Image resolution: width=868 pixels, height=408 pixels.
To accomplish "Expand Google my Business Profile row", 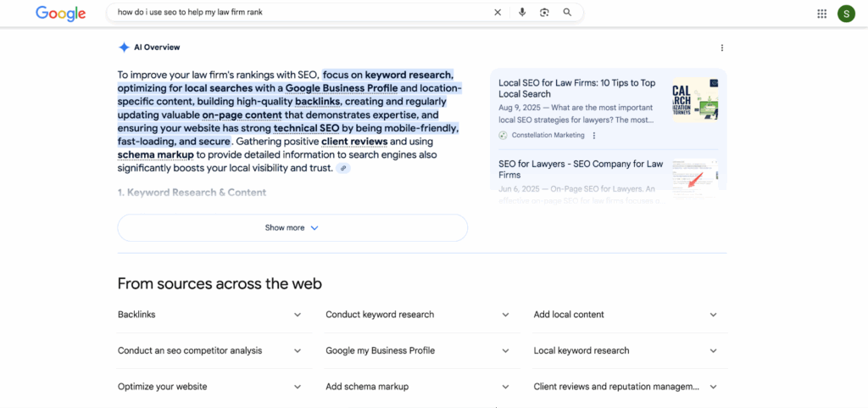I will 422,350.
